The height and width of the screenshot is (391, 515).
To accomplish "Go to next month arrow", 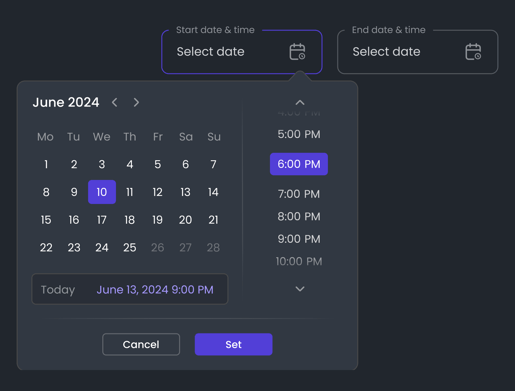I will tap(136, 102).
